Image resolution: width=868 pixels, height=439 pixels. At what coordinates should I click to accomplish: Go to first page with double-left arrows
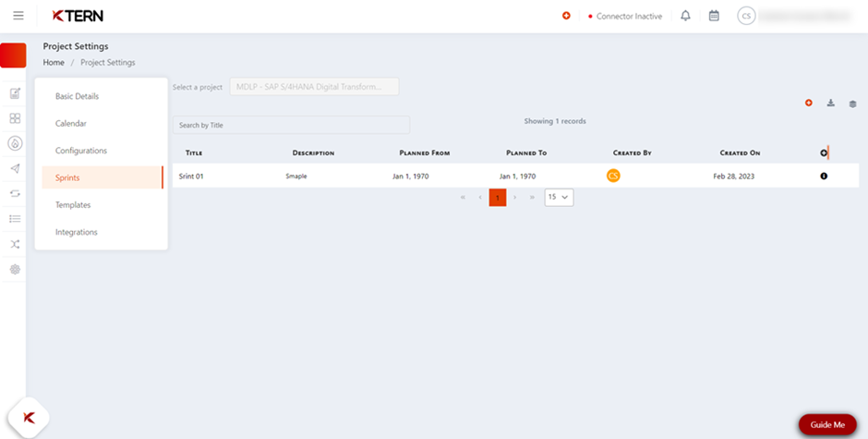tap(463, 198)
